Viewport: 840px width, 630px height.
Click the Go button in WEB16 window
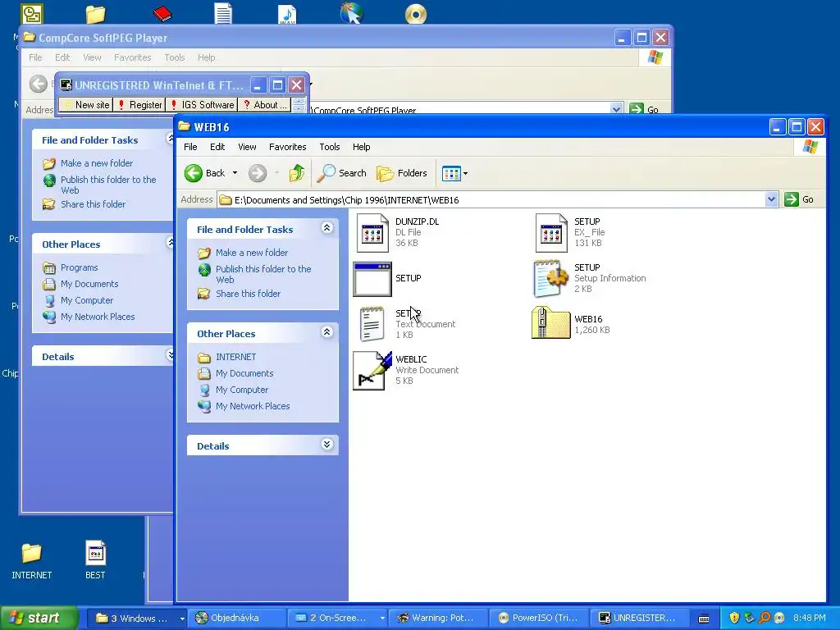coord(799,200)
